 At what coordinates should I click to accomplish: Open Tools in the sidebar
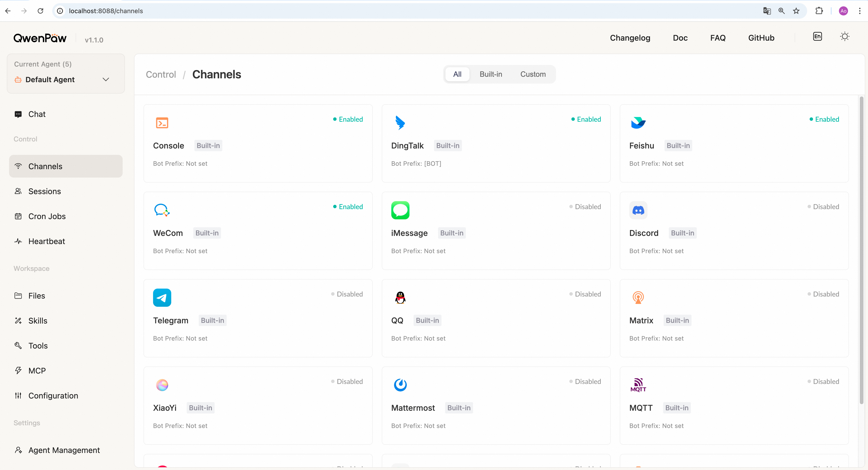pyautogui.click(x=66, y=346)
